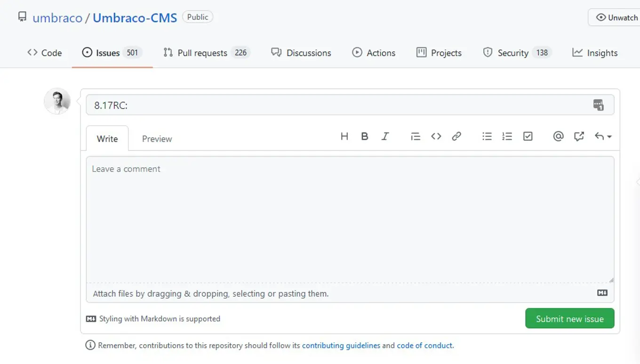Image resolution: width=640 pixels, height=364 pixels.
Task: Click Submit new issue button
Action: click(x=569, y=318)
